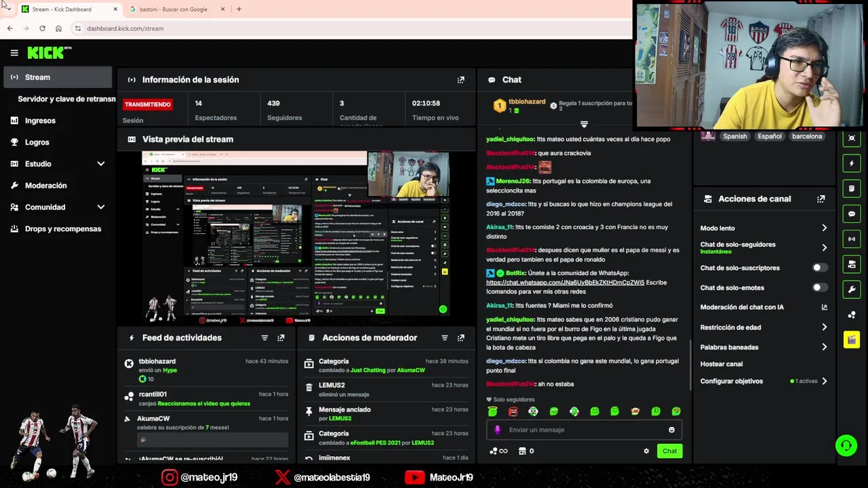Open the emoji picker in chat input
The width and height of the screenshot is (868, 488).
pos(671,430)
